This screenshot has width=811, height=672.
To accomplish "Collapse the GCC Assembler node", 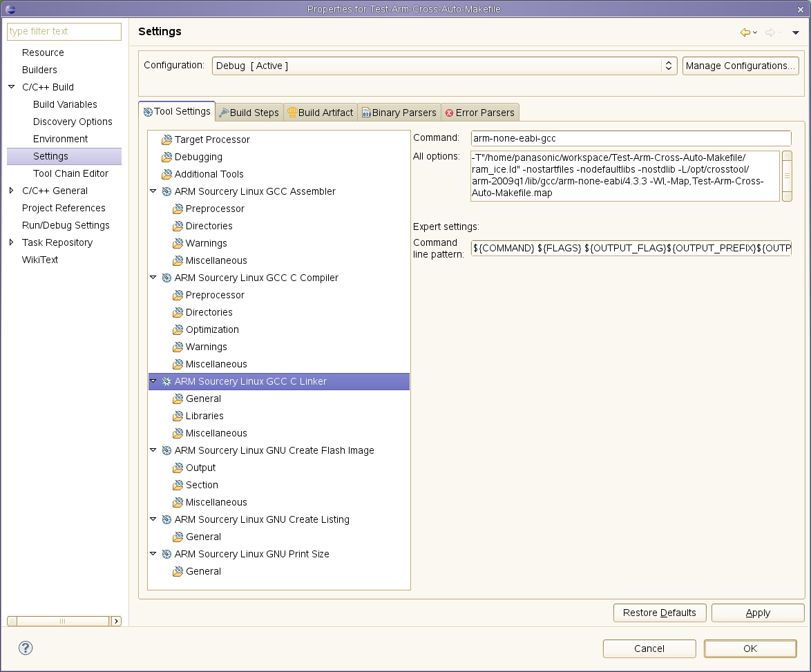I will pyautogui.click(x=153, y=191).
